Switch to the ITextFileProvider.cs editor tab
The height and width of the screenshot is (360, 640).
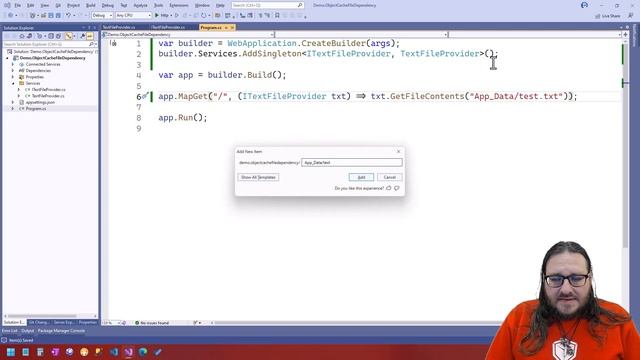click(168, 27)
